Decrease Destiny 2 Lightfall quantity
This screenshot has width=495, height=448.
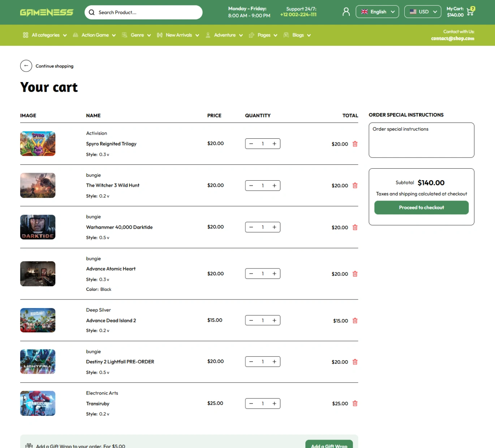251,362
